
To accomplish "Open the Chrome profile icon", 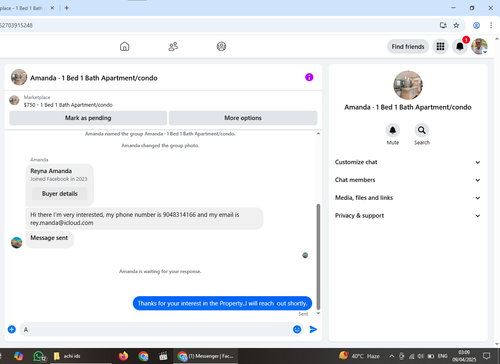I will pyautogui.click(x=476, y=25).
